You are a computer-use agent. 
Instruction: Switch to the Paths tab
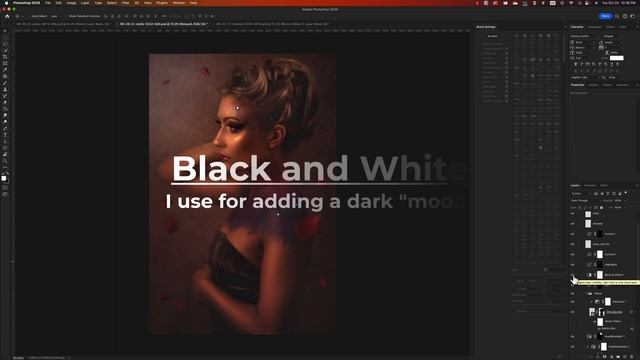tap(604, 185)
